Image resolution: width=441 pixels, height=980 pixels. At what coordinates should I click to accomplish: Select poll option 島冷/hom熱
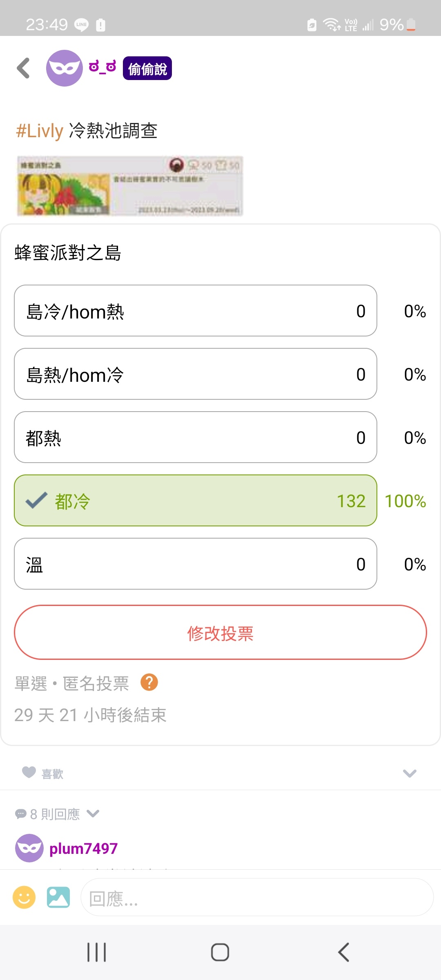[x=196, y=311]
